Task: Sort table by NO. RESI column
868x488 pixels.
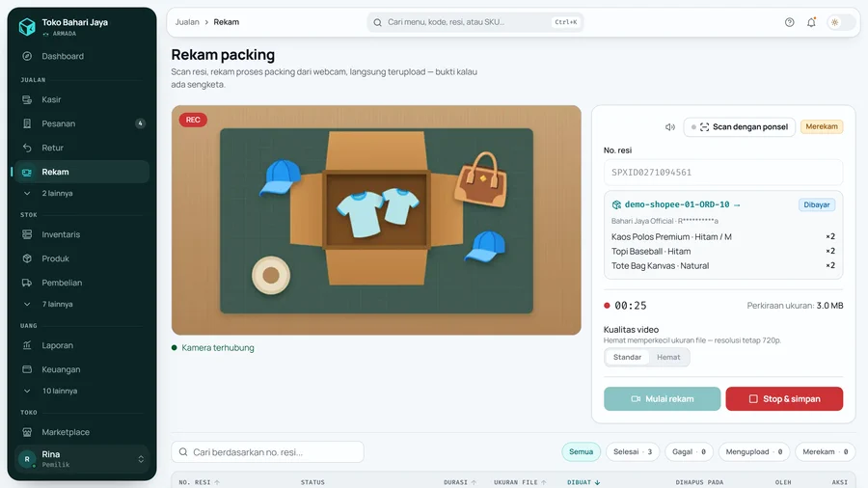Action: 200,482
